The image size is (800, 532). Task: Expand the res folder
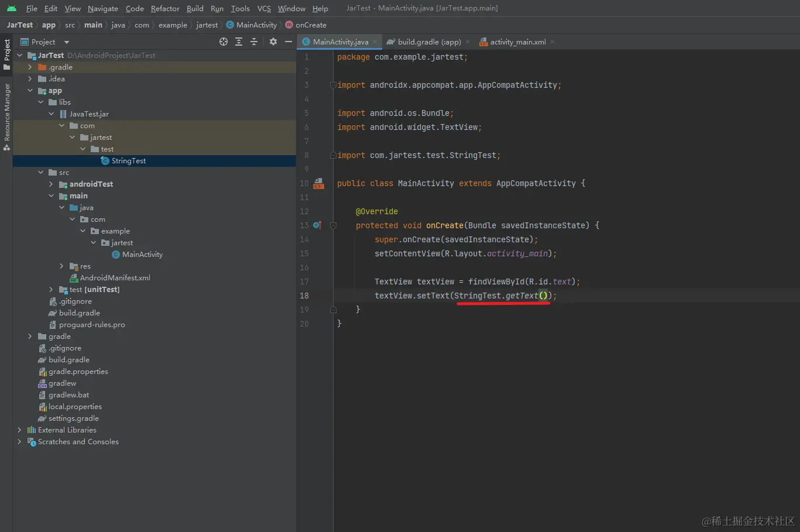tap(61, 266)
